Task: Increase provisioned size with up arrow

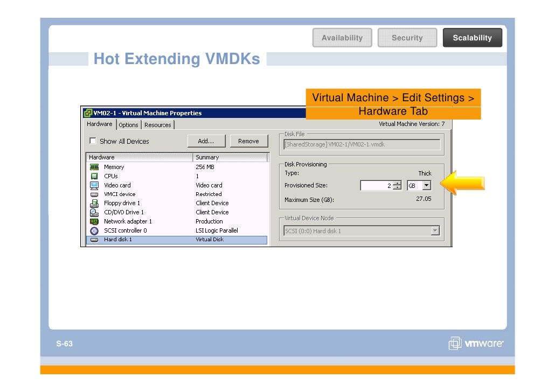Action: 398,183
